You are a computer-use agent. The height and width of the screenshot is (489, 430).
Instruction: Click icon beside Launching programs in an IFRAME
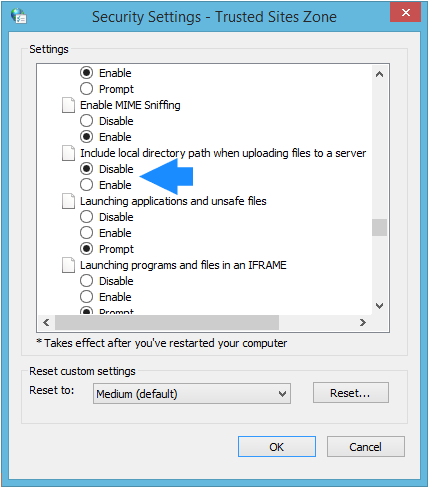tap(68, 265)
